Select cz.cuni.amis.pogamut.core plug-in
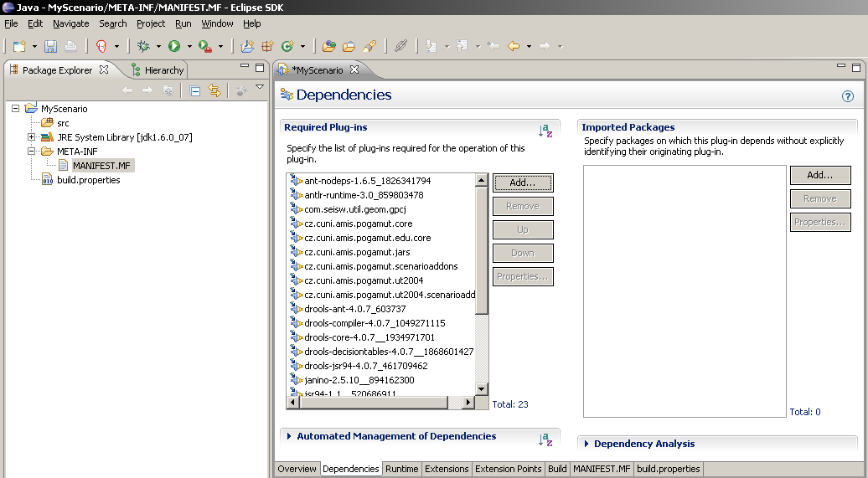Viewport: 868px width, 478px height. tap(358, 224)
